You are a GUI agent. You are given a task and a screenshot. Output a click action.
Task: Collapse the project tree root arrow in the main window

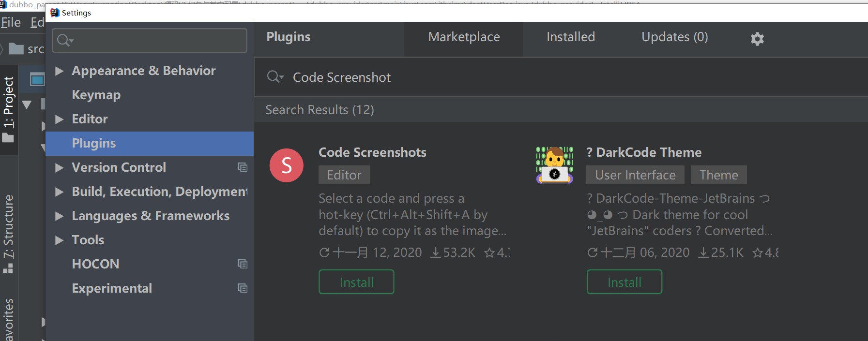click(x=27, y=104)
